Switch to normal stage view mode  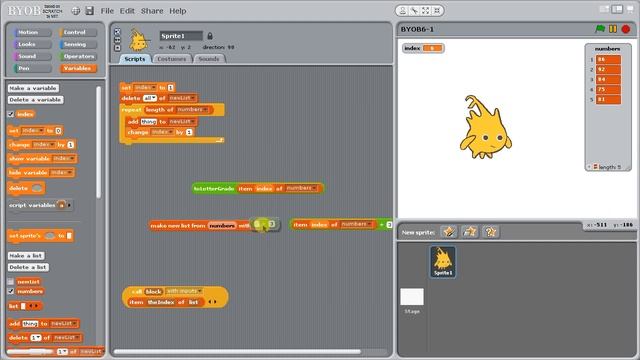[x=617, y=9]
